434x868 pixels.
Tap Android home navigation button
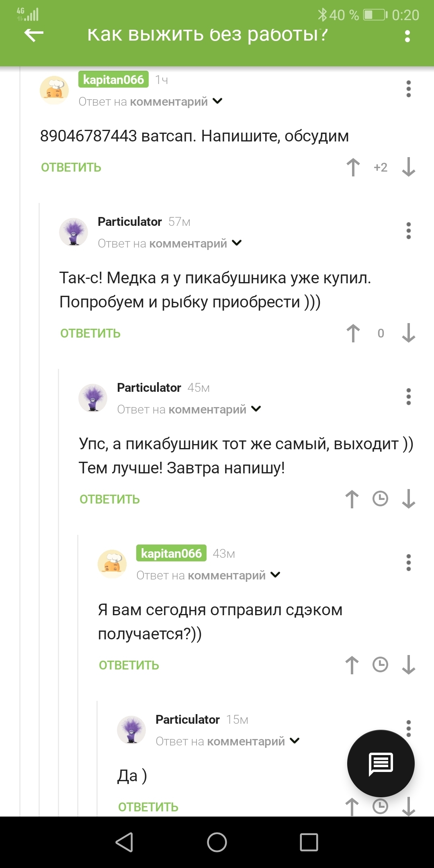[217, 842]
